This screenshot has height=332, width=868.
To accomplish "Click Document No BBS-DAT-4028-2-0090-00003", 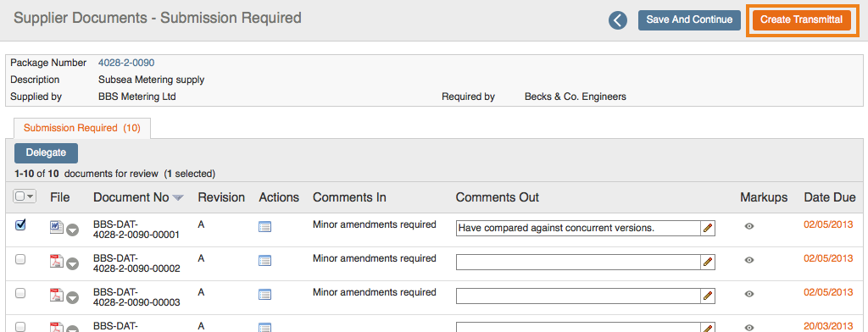I will [136, 297].
